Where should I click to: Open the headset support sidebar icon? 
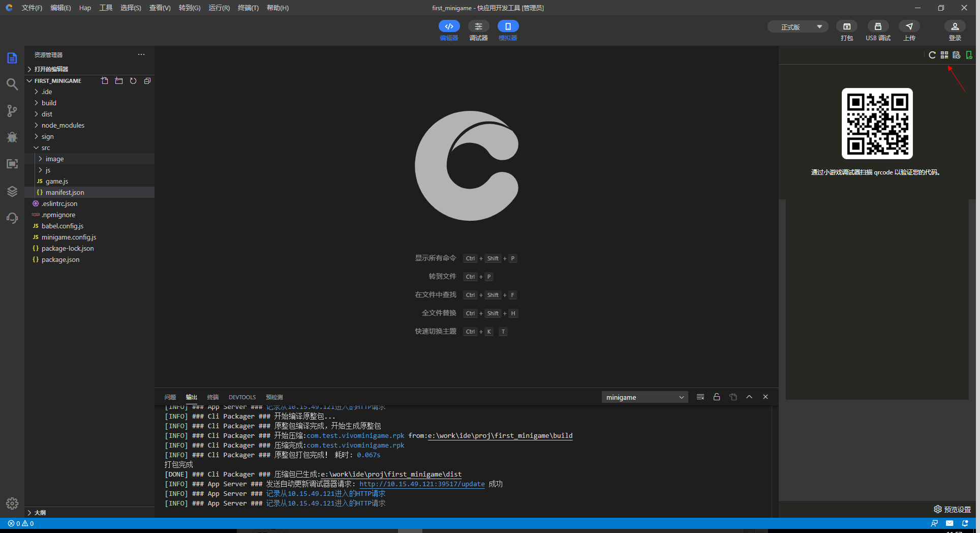12,218
